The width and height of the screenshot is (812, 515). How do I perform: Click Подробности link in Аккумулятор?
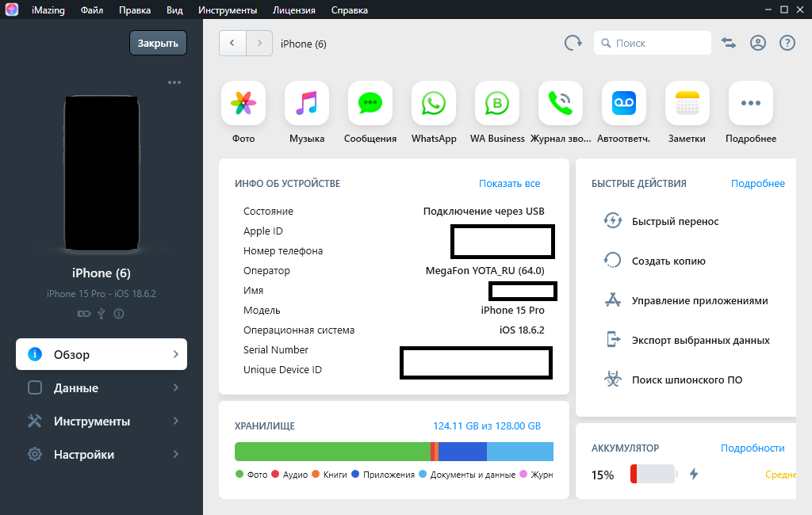[753, 448]
